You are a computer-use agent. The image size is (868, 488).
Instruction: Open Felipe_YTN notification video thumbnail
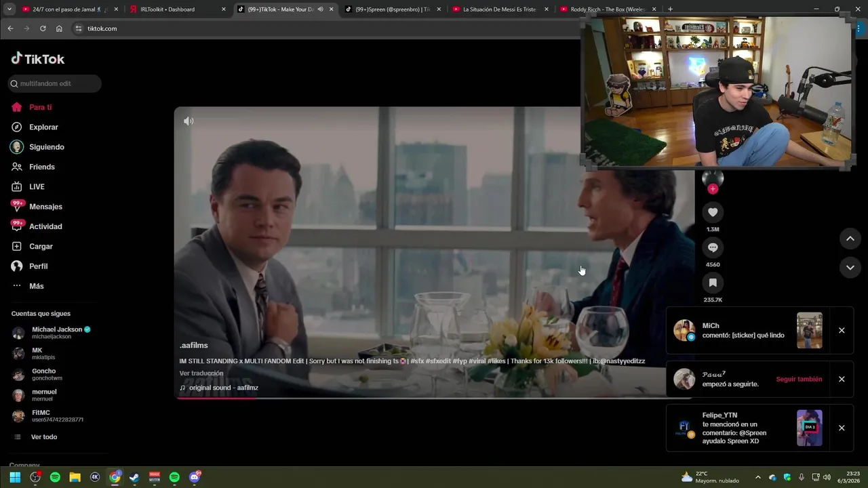pyautogui.click(x=810, y=428)
